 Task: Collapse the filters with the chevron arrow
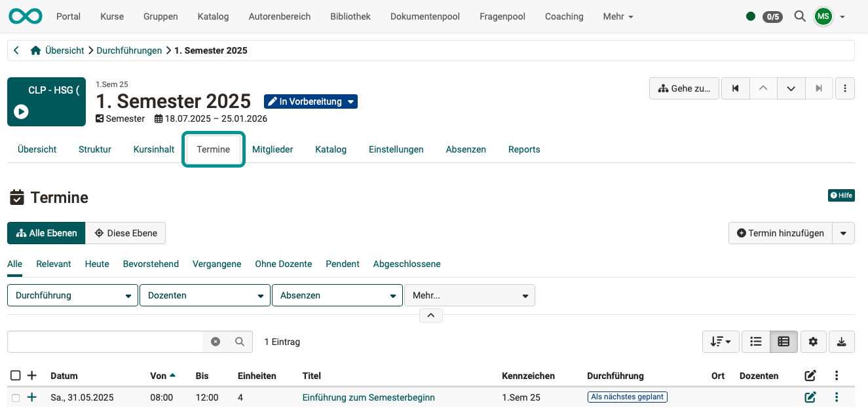point(430,315)
